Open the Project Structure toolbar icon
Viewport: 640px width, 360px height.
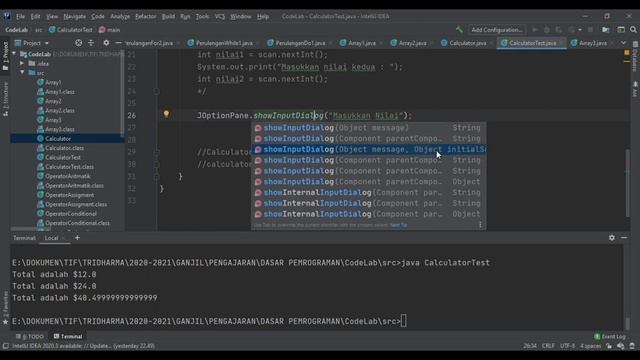(606, 29)
